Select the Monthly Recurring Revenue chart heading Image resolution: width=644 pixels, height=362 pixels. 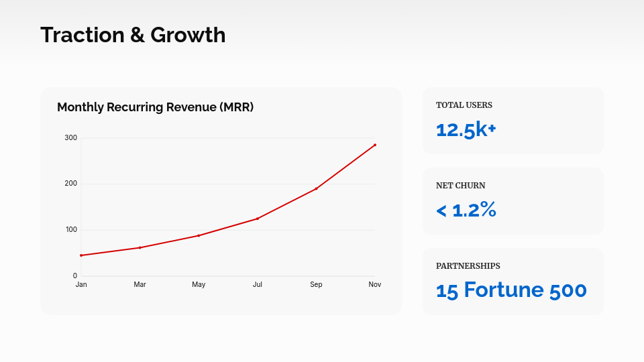[155, 107]
